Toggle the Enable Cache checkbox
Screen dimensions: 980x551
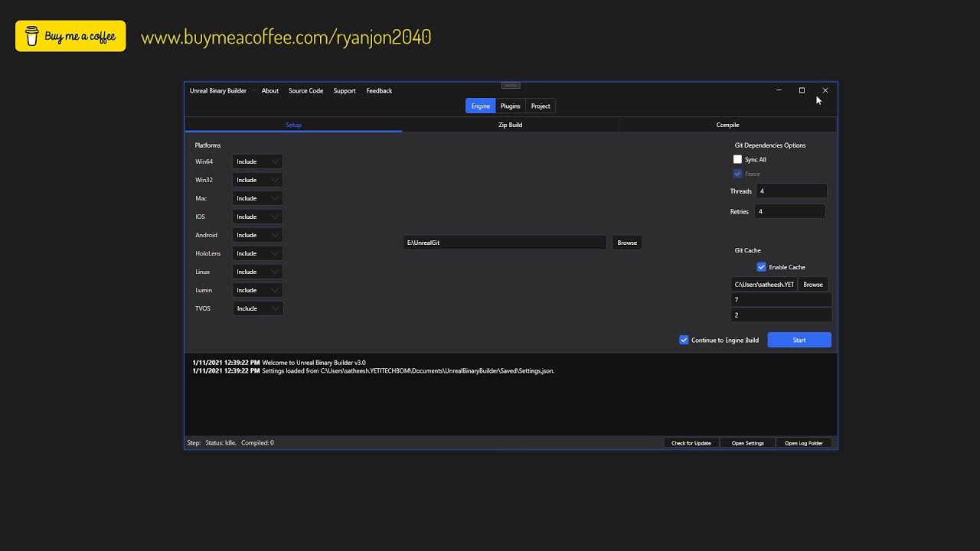point(761,267)
